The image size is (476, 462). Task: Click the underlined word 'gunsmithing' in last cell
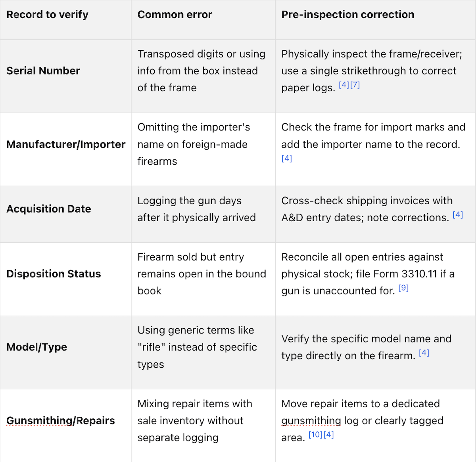click(x=311, y=421)
